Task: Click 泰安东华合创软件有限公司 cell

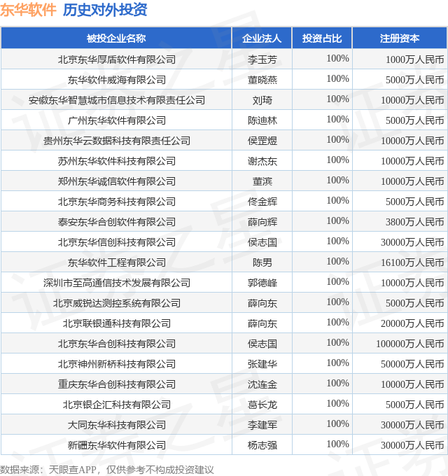Action: point(117,222)
